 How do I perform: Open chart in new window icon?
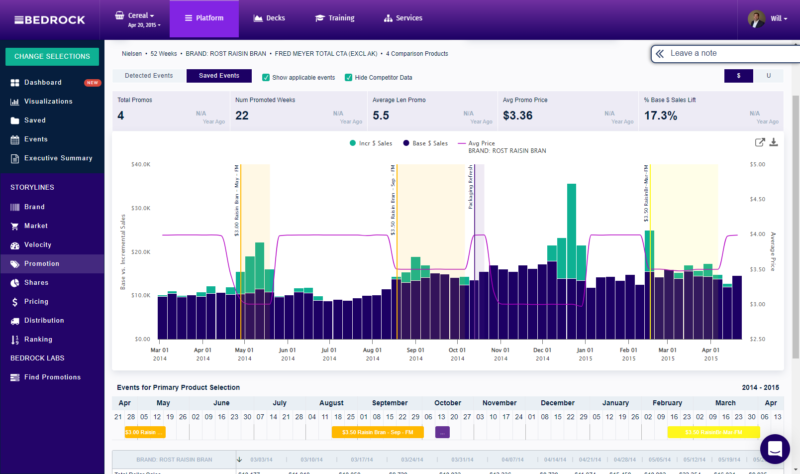point(760,142)
